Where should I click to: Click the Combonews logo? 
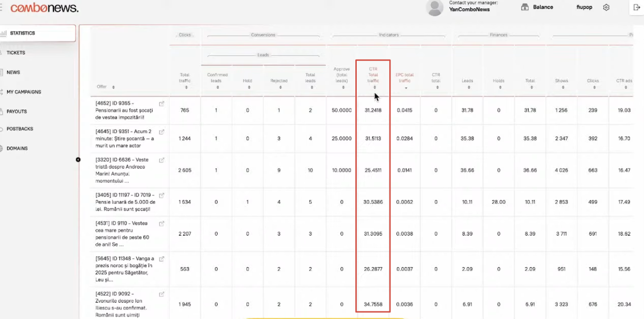[x=44, y=8]
